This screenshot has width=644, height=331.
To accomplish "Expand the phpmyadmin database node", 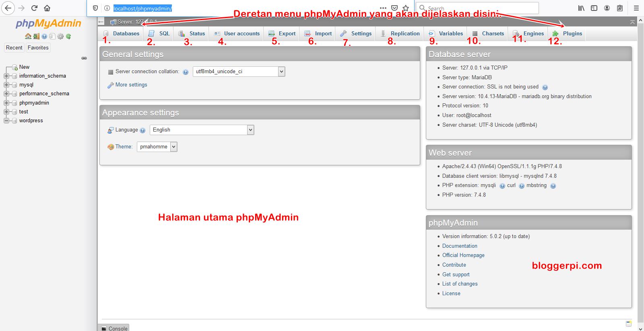I will coord(6,103).
